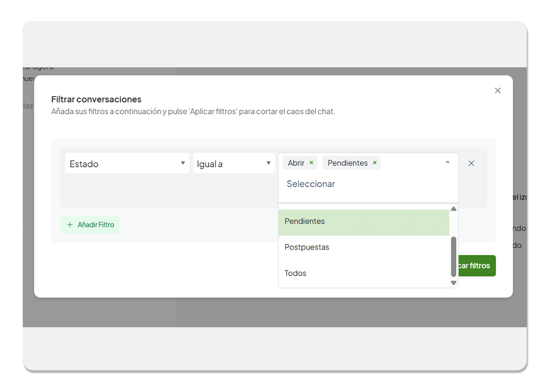Click the 'Igual a' dropdown arrow
This screenshot has height=392, width=545.
coord(268,163)
